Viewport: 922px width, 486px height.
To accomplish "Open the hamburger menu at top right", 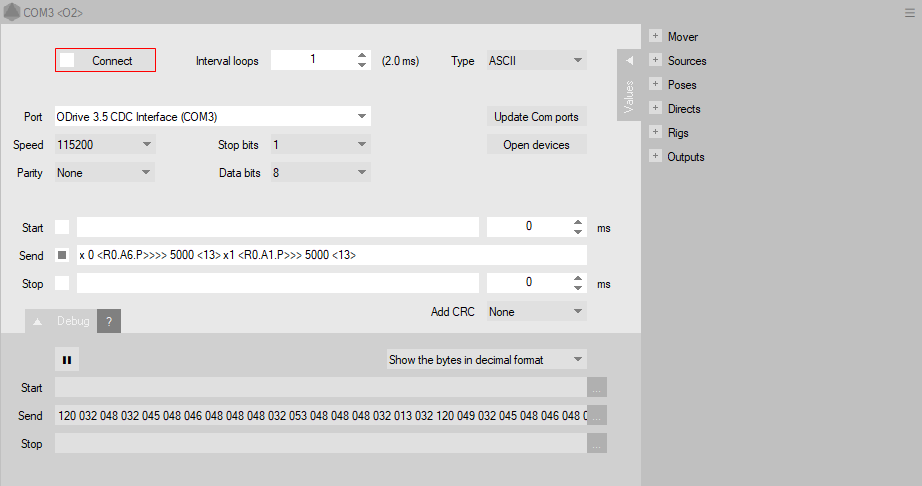I will coord(909,13).
